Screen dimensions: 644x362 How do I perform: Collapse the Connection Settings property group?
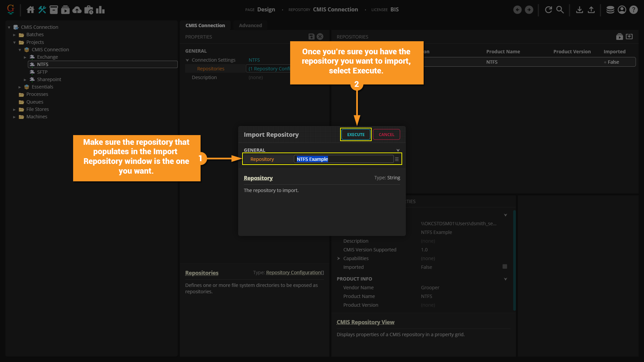(187, 60)
